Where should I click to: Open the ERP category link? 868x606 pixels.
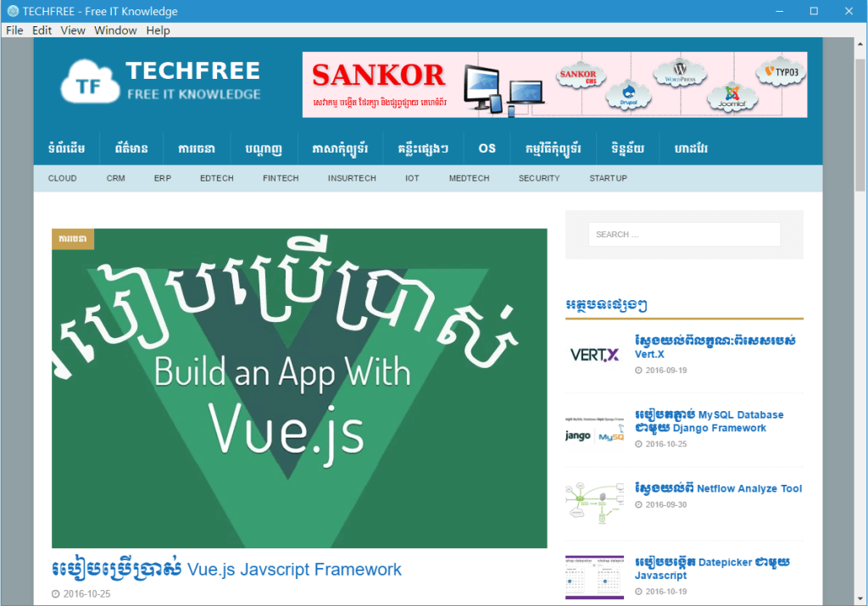pyautogui.click(x=162, y=178)
